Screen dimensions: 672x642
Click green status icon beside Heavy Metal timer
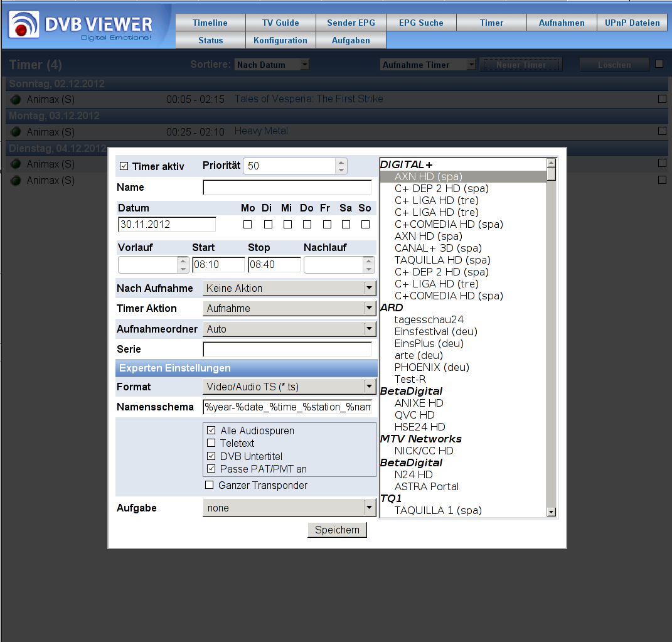click(x=16, y=132)
